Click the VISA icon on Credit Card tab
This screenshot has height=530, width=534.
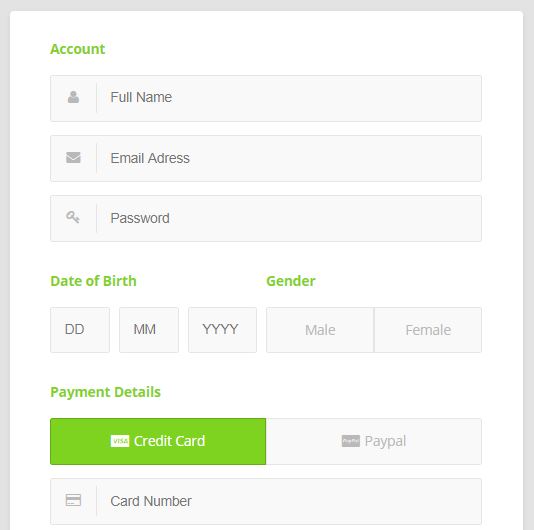tap(120, 441)
